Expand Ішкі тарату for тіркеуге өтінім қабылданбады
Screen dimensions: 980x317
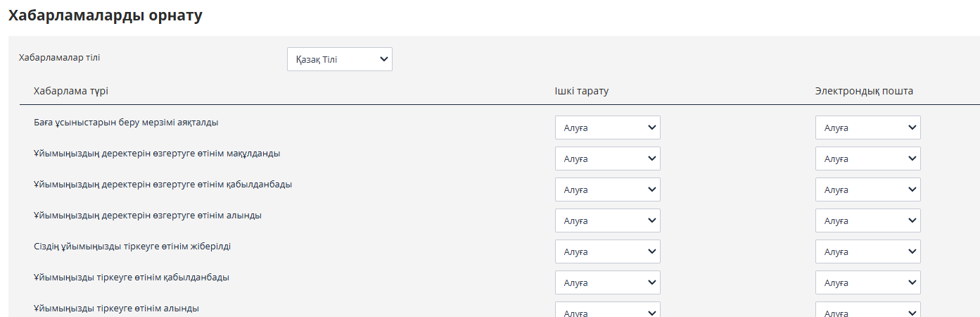click(607, 282)
